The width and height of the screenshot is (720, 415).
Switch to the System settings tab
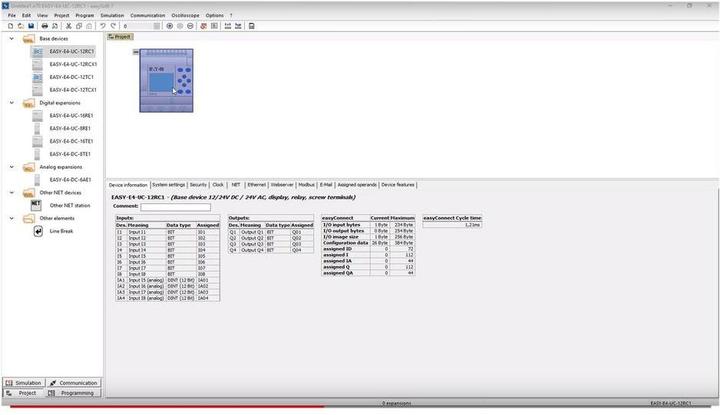(x=169, y=185)
